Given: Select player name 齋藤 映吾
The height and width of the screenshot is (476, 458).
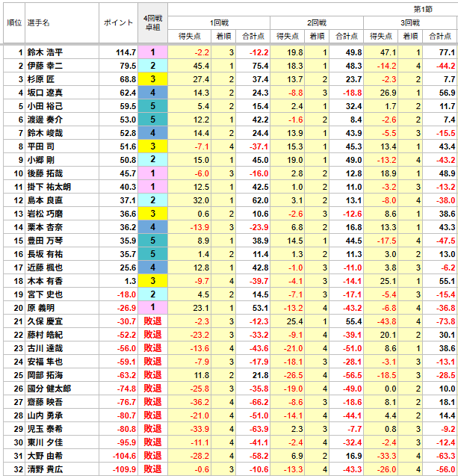Looking at the screenshot, I should [x=45, y=402].
